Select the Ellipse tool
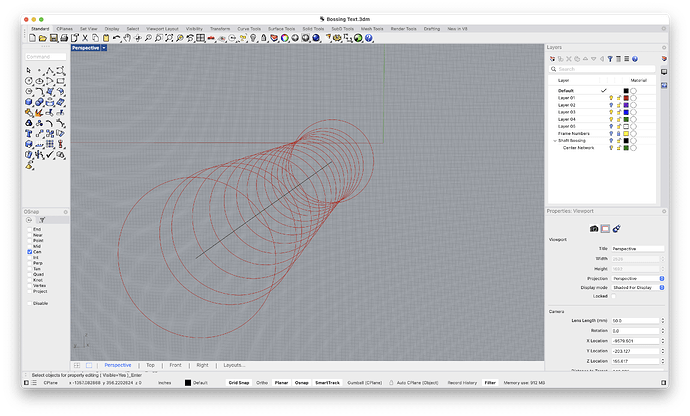This screenshot has width=690, height=416. click(x=39, y=81)
